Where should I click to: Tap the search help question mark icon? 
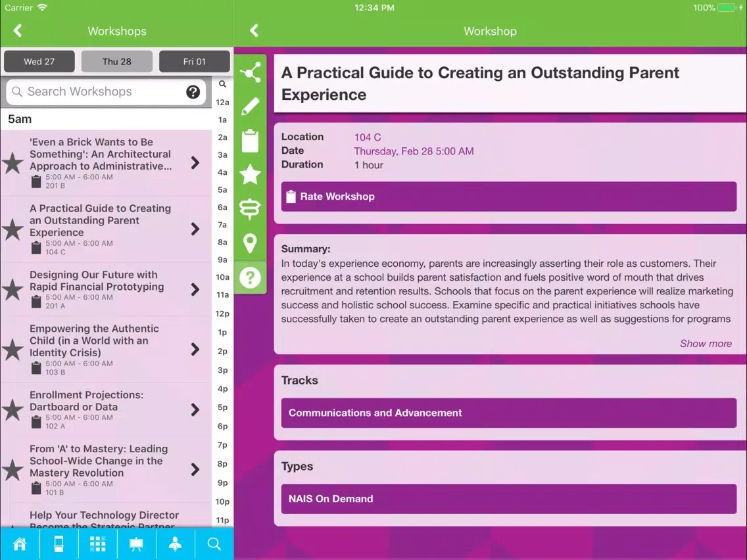(x=193, y=92)
